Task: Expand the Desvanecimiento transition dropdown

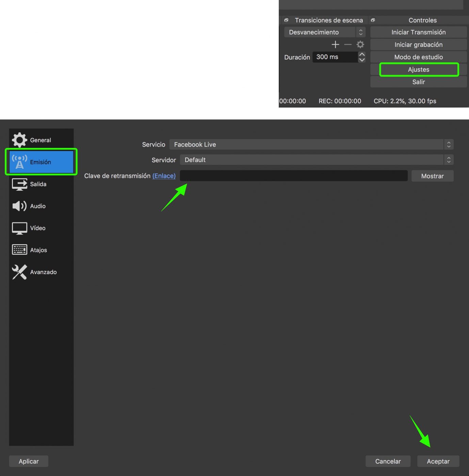Action: [x=324, y=32]
